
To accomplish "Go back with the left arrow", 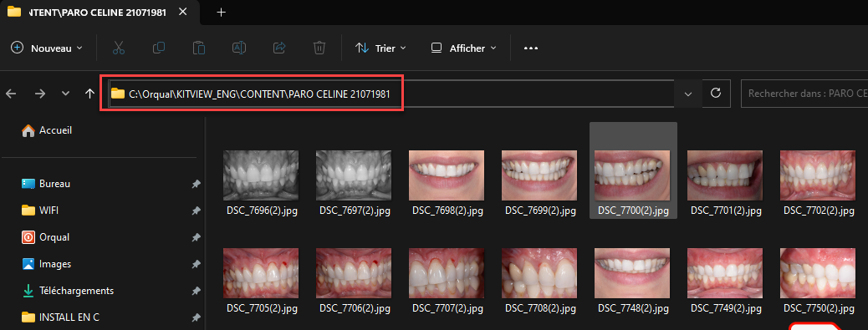I will pos(11,94).
